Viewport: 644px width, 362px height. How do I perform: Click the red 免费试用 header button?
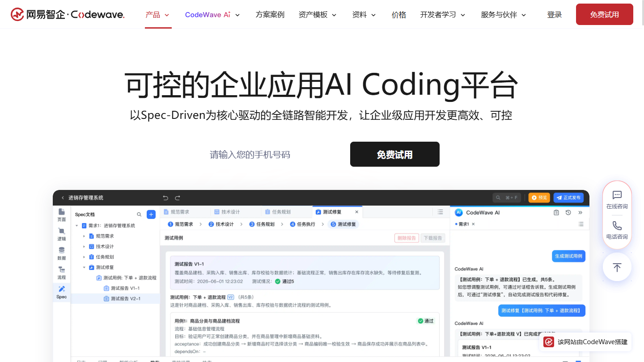tap(605, 14)
